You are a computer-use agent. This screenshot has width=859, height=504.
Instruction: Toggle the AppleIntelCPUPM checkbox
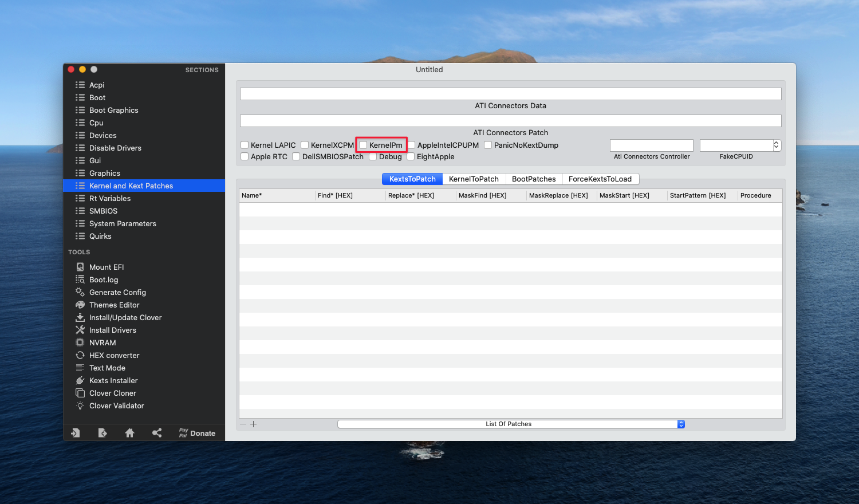(411, 145)
